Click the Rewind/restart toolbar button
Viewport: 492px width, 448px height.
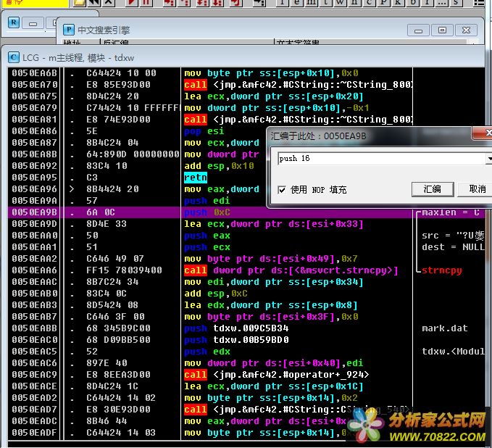pos(94,2)
